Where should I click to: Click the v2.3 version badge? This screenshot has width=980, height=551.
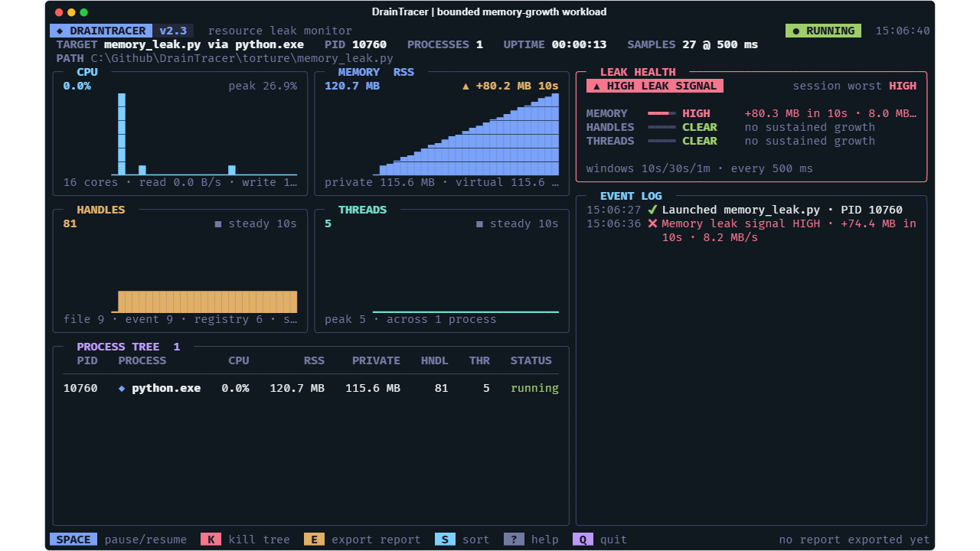(x=173, y=31)
